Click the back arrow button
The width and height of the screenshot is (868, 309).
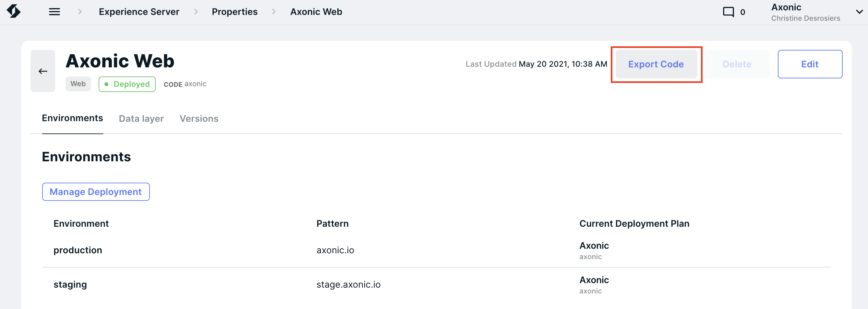pyautogui.click(x=43, y=71)
